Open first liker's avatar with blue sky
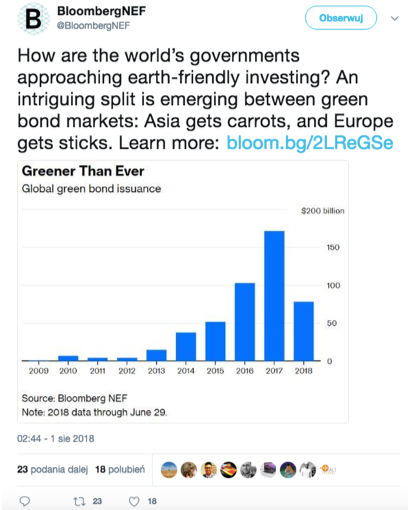Image resolution: width=408 pixels, height=510 pixels. (x=169, y=470)
